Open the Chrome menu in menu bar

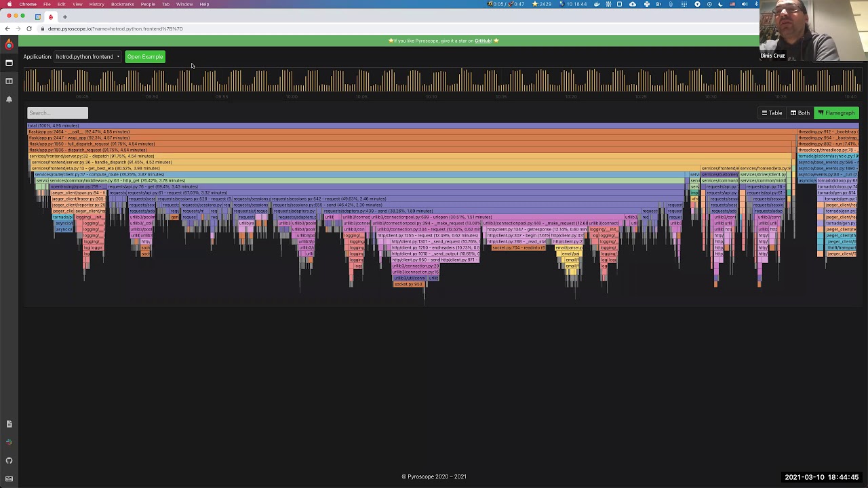tap(28, 4)
